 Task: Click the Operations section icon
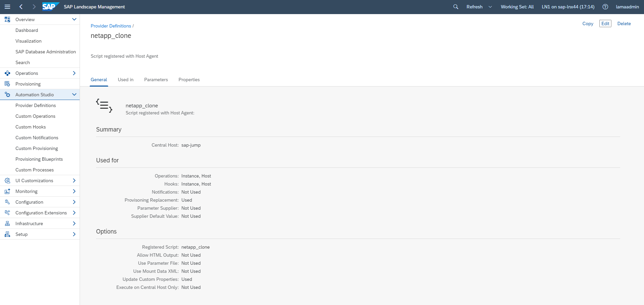click(x=7, y=73)
